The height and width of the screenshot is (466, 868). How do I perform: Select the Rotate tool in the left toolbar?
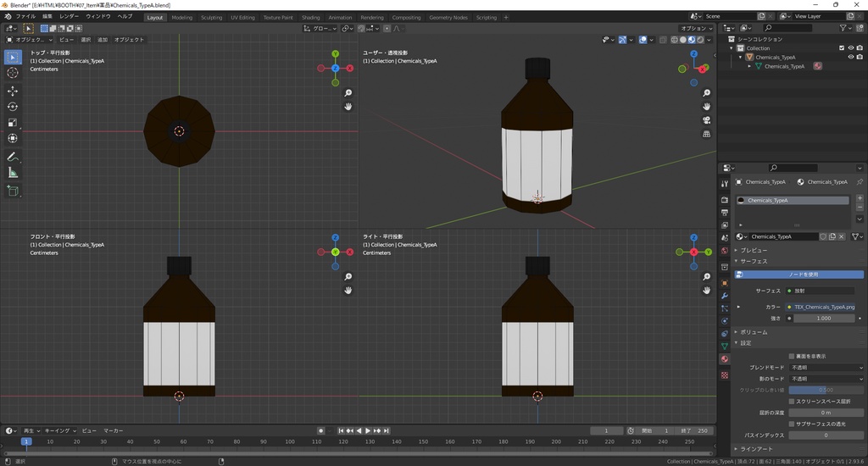click(13, 107)
